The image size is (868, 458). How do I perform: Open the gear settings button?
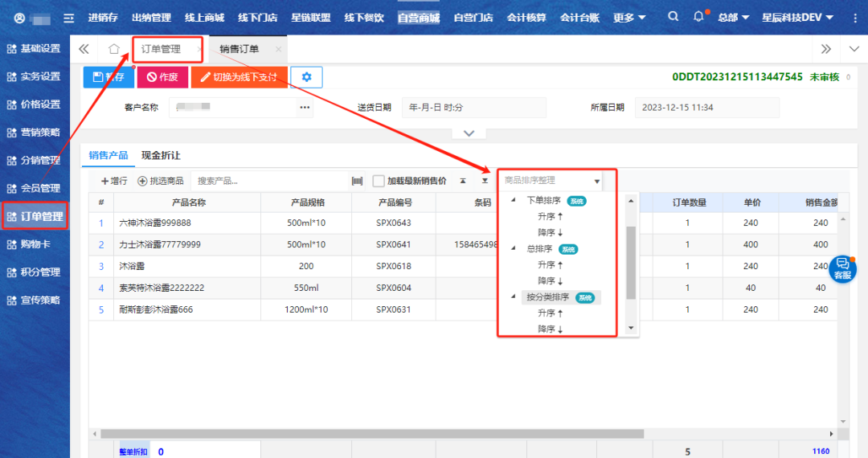pos(306,77)
